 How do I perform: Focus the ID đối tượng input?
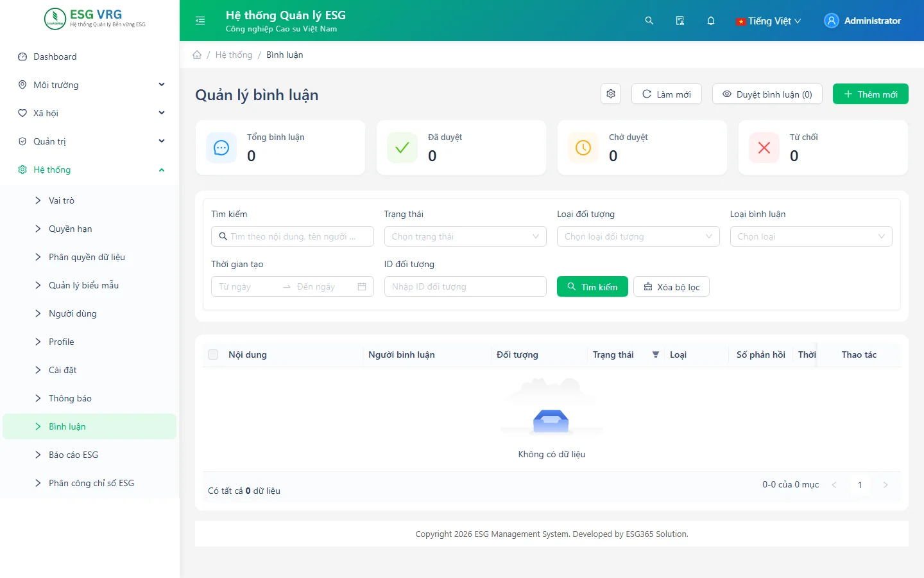pos(465,286)
